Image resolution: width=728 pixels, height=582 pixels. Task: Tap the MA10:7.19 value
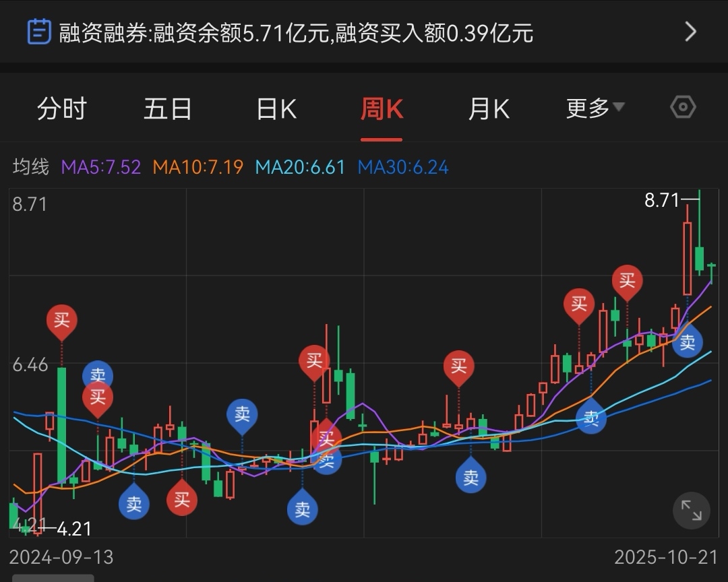pyautogui.click(x=198, y=166)
